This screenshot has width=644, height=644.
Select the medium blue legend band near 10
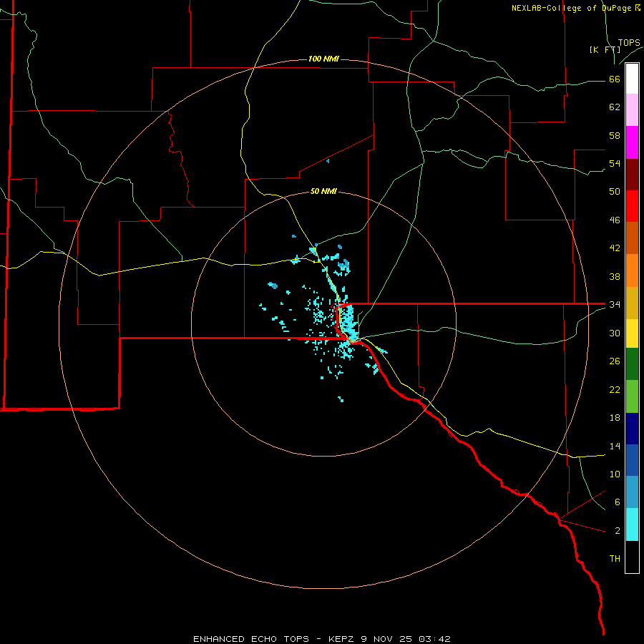tap(632, 460)
